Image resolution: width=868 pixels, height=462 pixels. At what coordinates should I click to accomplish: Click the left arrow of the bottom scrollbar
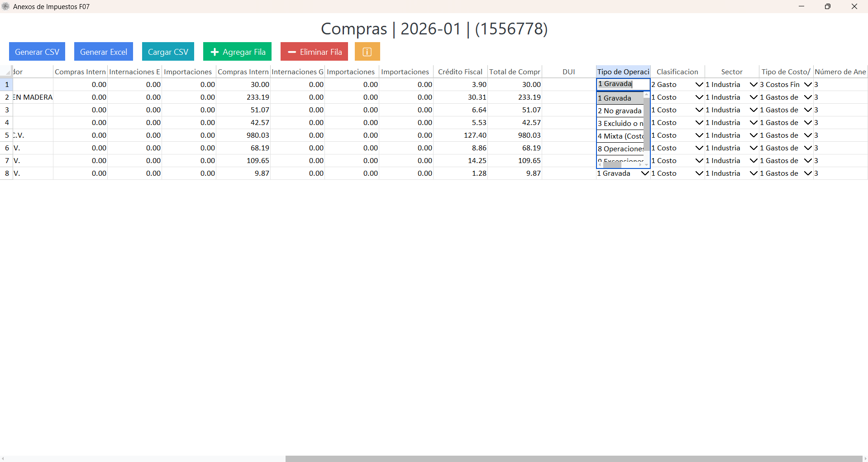coord(3,459)
